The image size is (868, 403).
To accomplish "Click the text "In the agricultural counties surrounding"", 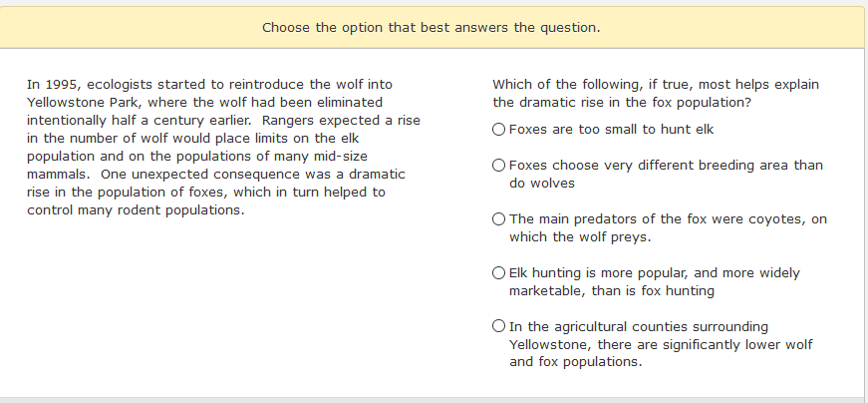I will coord(638,326).
